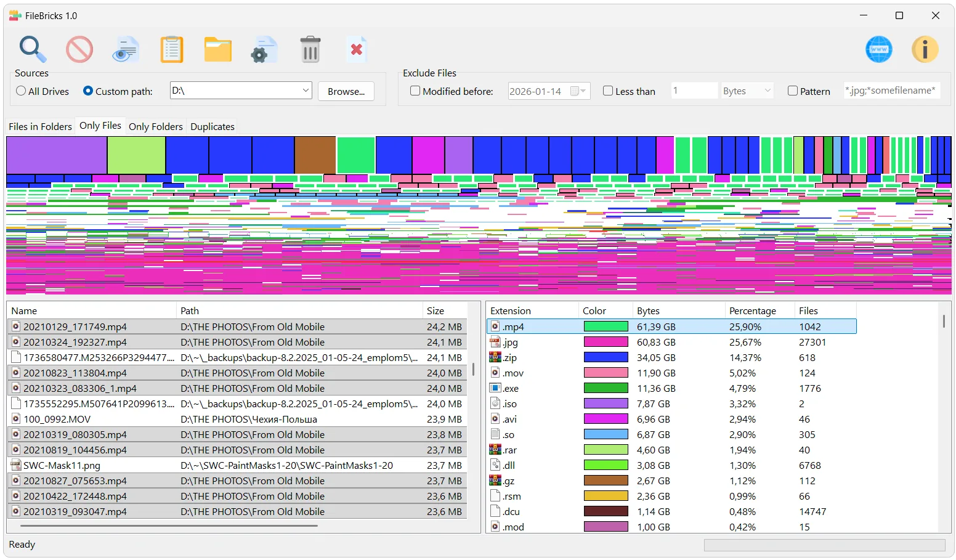Enable the Modified before checkbox

point(415,91)
